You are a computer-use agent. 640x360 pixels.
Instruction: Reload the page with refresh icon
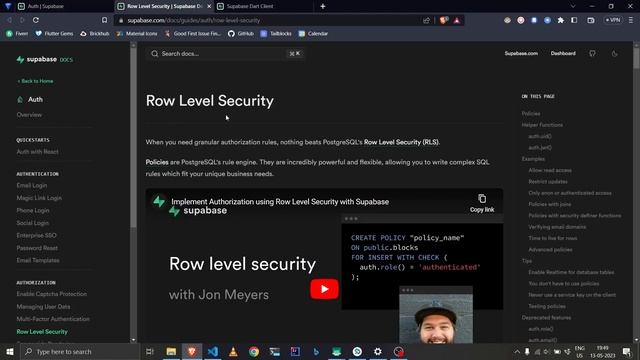[x=36, y=20]
